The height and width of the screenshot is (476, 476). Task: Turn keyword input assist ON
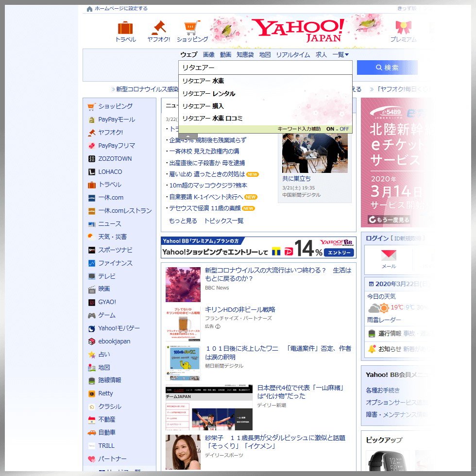point(330,129)
